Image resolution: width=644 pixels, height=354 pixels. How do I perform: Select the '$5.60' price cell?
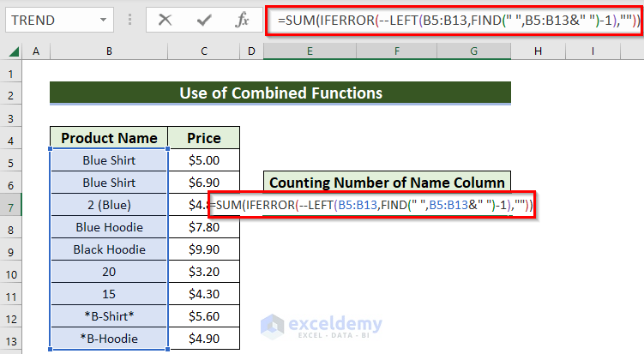[x=204, y=316]
